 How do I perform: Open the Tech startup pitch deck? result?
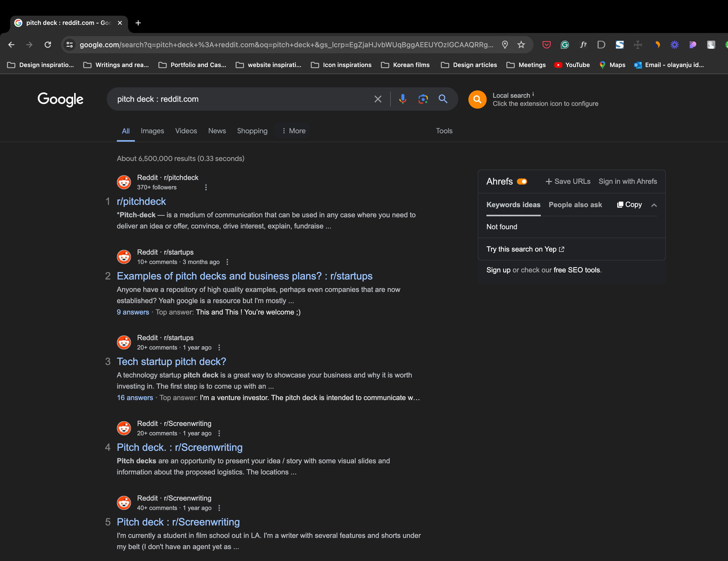point(171,361)
